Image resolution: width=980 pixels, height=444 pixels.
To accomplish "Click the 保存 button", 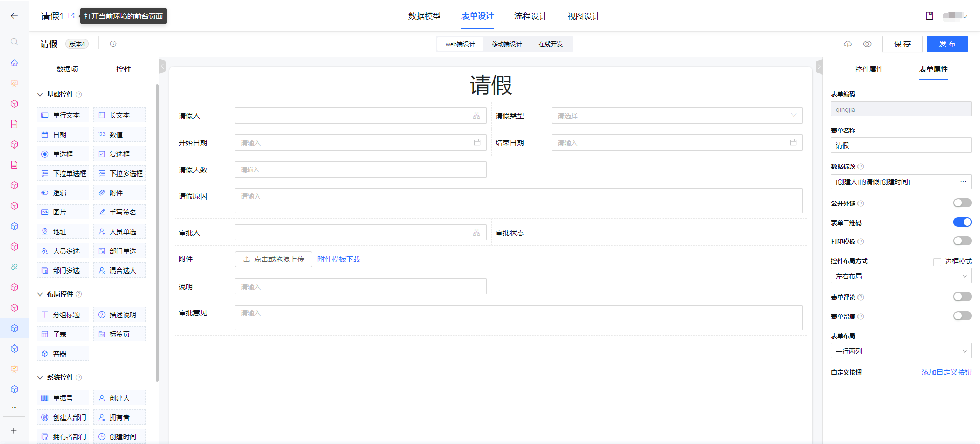I will pos(902,44).
